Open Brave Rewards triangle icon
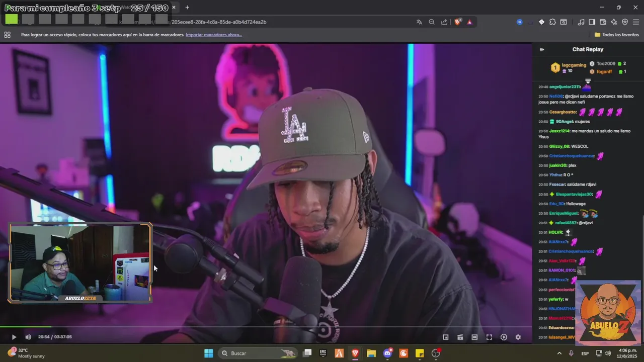 click(469, 22)
